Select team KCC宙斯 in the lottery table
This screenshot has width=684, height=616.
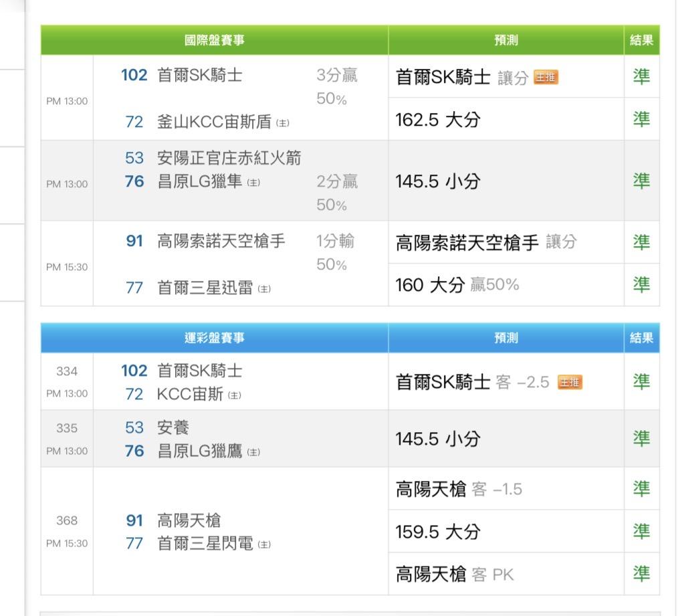click(190, 394)
